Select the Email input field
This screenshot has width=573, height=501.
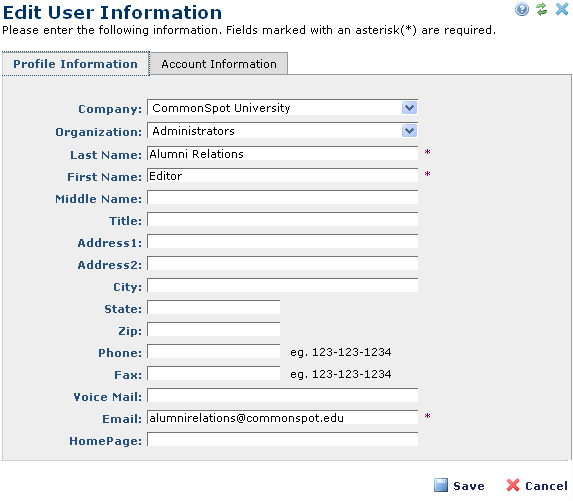click(282, 418)
